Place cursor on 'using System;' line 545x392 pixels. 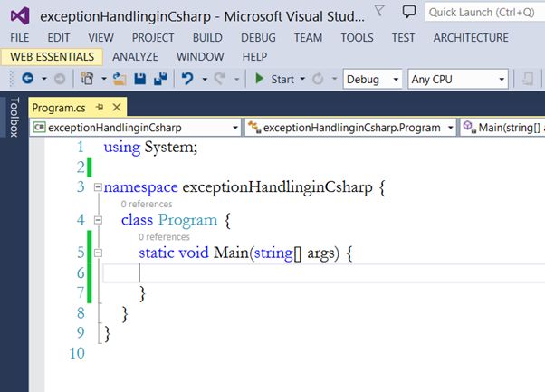tap(150, 147)
